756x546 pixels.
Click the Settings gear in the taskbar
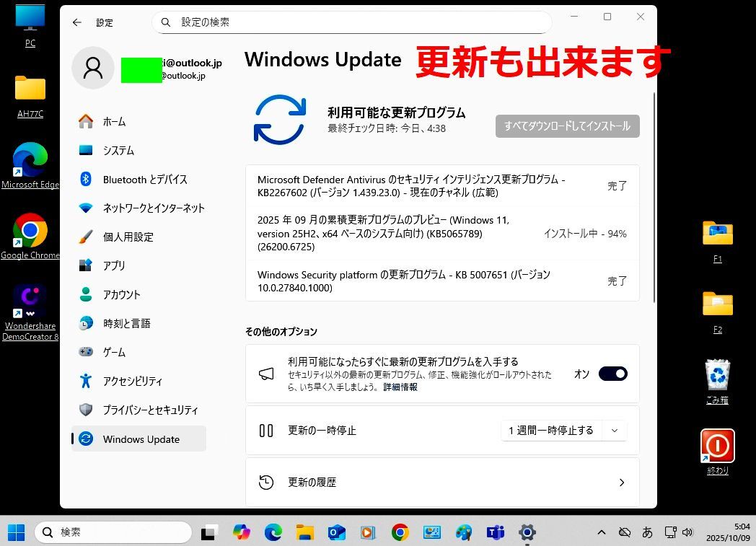(x=527, y=532)
